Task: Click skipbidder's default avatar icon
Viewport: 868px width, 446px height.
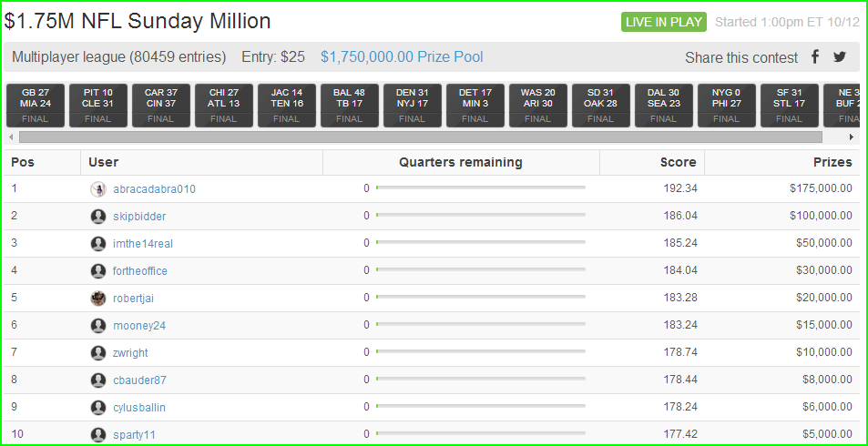Action: pos(98,217)
